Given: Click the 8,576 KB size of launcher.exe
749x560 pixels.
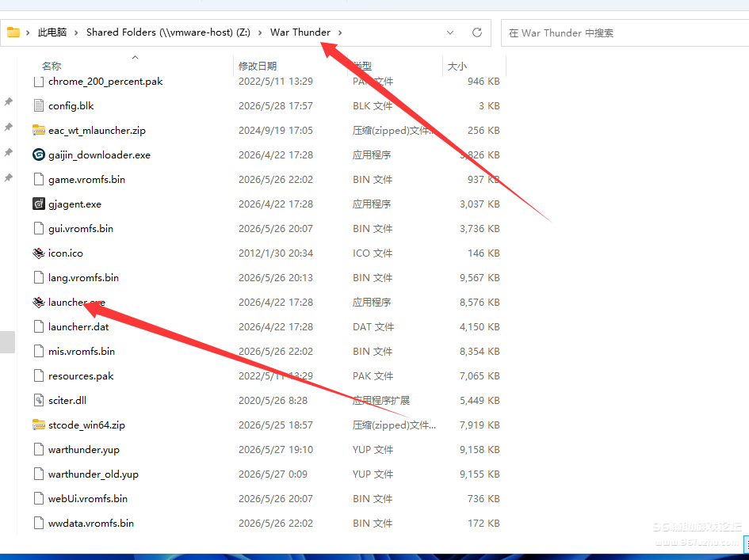Looking at the screenshot, I should click(480, 303).
